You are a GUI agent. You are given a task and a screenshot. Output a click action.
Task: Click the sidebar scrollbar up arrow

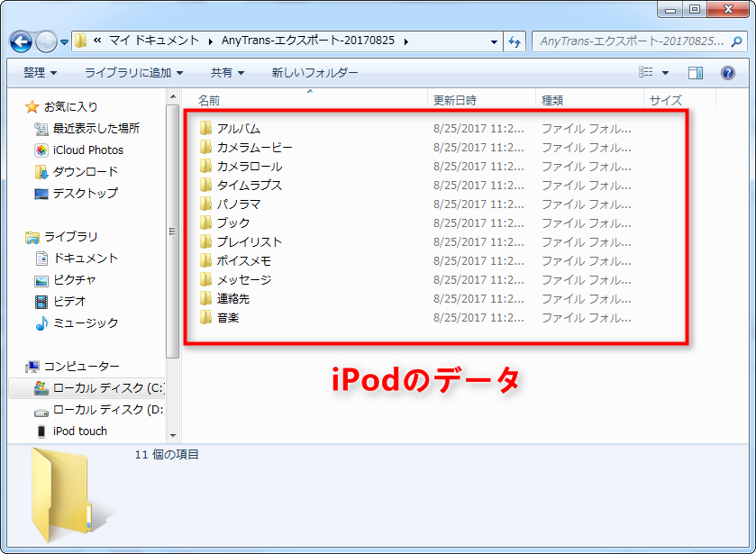click(x=173, y=97)
